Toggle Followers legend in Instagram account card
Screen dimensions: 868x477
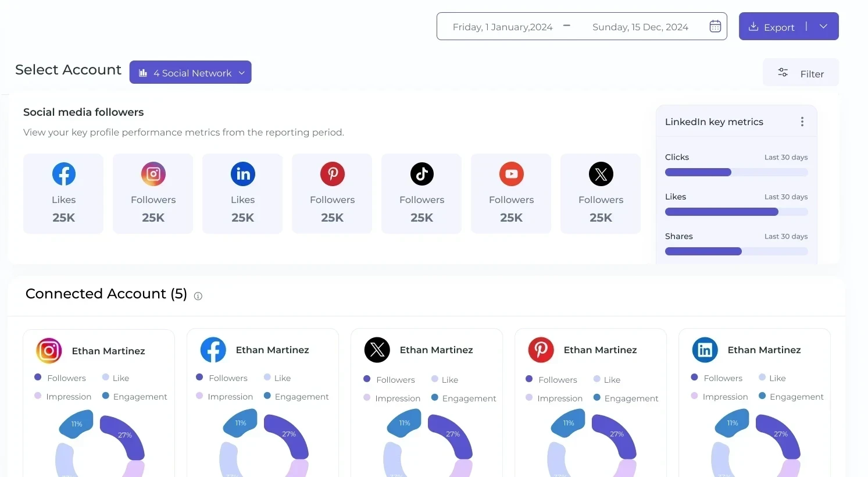(60, 378)
